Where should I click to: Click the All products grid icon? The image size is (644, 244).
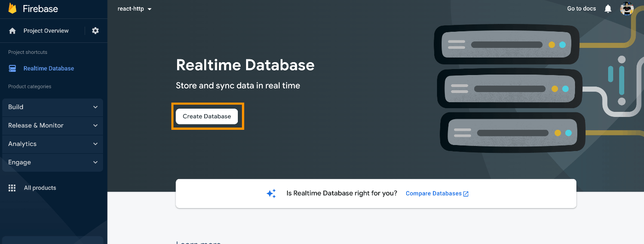[12, 188]
